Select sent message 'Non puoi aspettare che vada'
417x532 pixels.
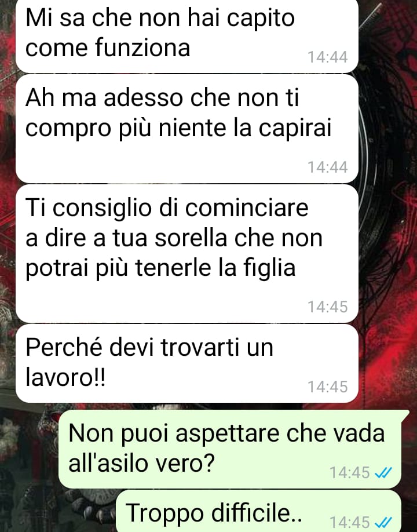pos(230,449)
